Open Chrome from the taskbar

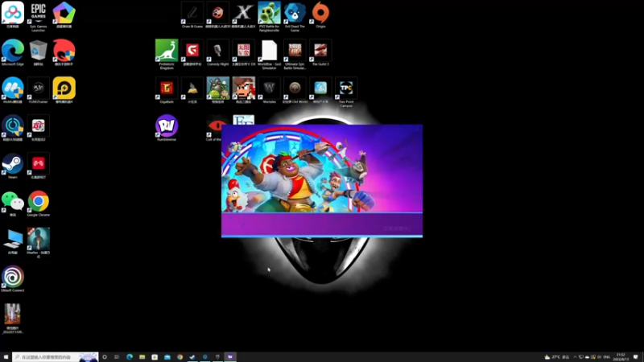[180, 356]
